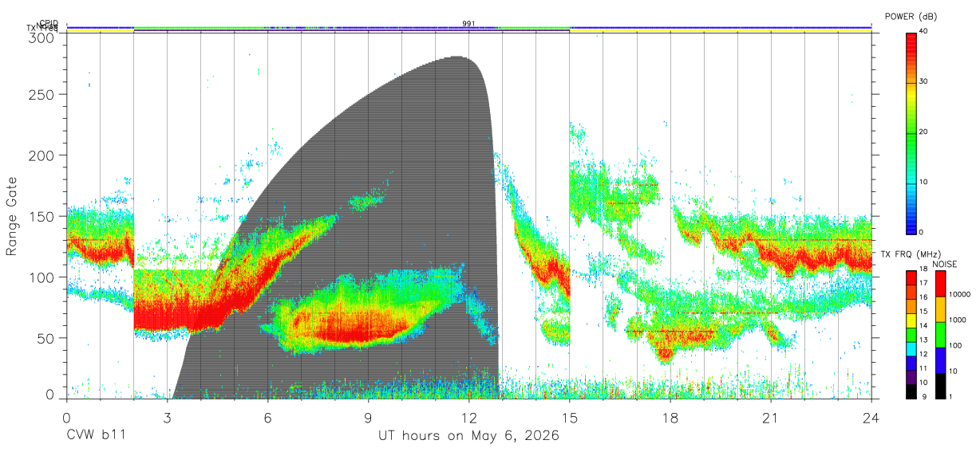Click the 'UT hours on May 6, 2026' label

coord(468,436)
